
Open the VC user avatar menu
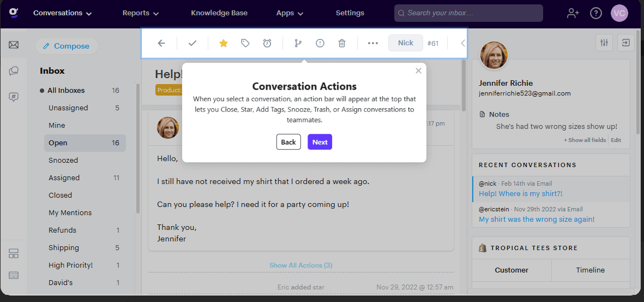(619, 13)
